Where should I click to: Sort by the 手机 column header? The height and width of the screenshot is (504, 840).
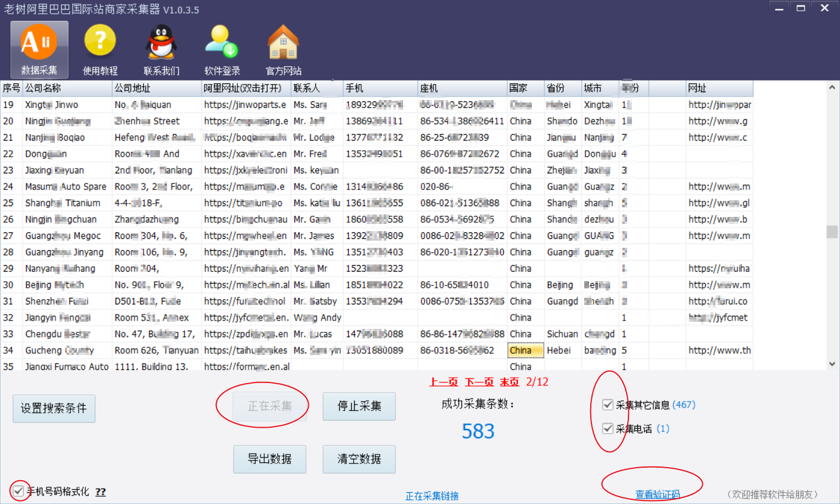(x=380, y=88)
